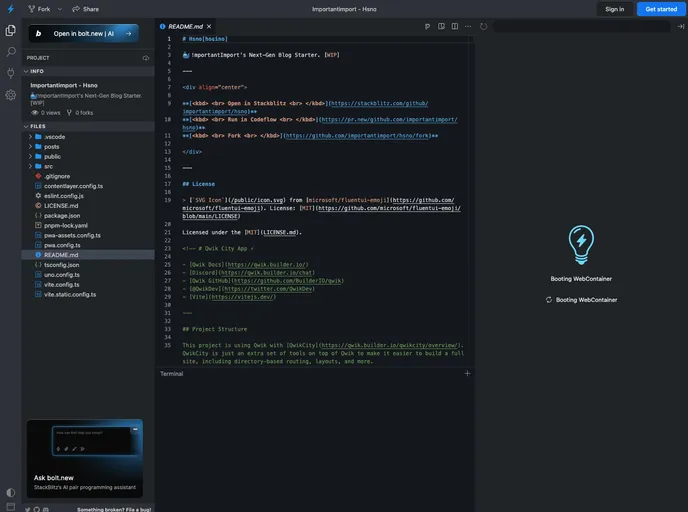Open the Settings gear sidebar icon
Image resolution: width=688 pixels, height=512 pixels.
(x=11, y=95)
